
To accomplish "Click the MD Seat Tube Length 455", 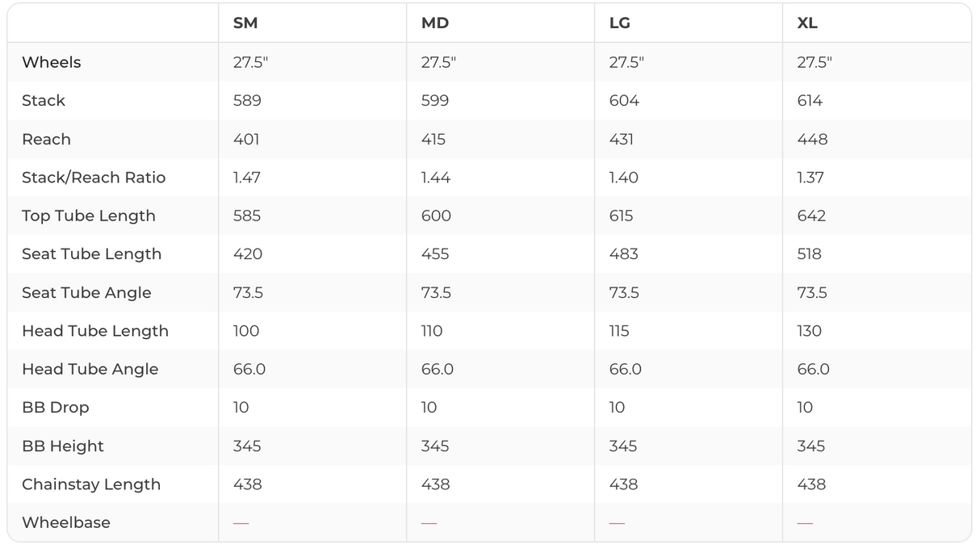I will tap(436, 254).
